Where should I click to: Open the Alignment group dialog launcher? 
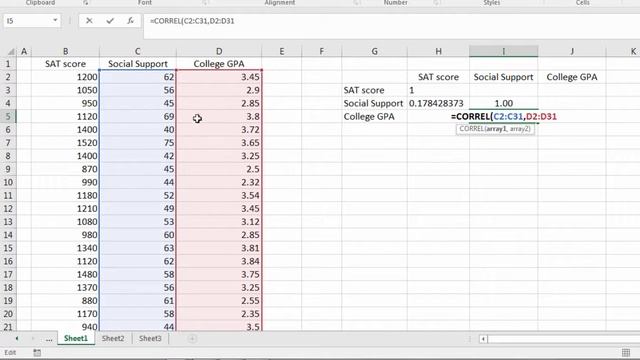pyautogui.click(x=356, y=3)
